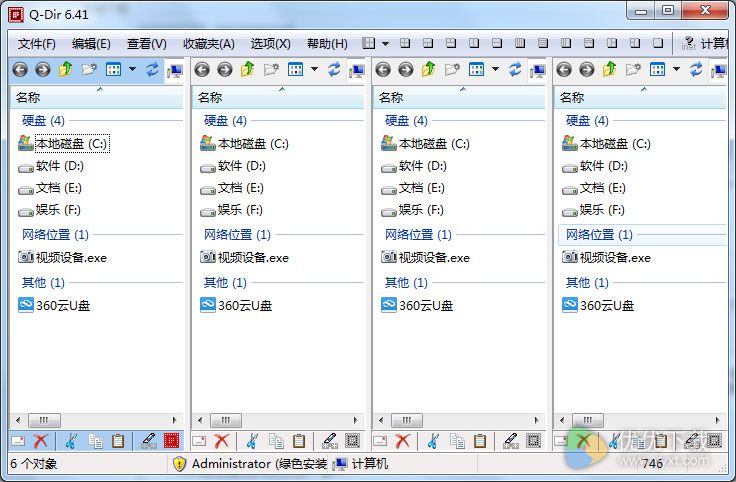Go up one folder in fourth pane

(609, 69)
